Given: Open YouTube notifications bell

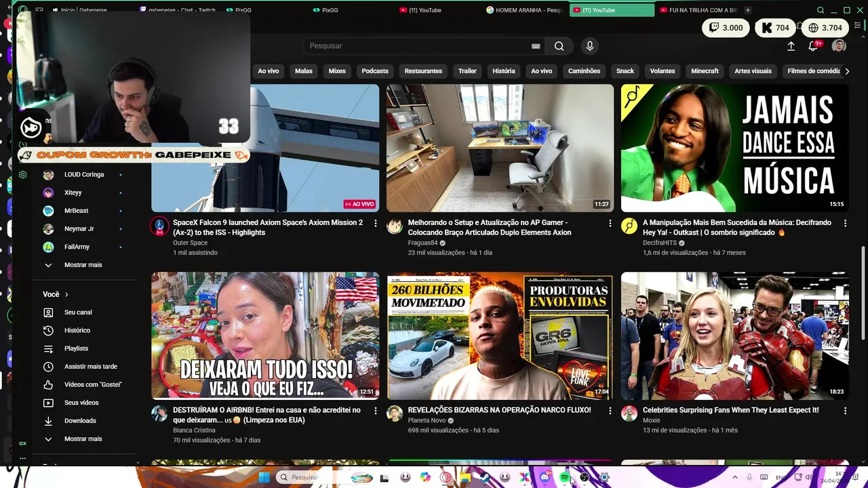Looking at the screenshot, I should click(814, 46).
